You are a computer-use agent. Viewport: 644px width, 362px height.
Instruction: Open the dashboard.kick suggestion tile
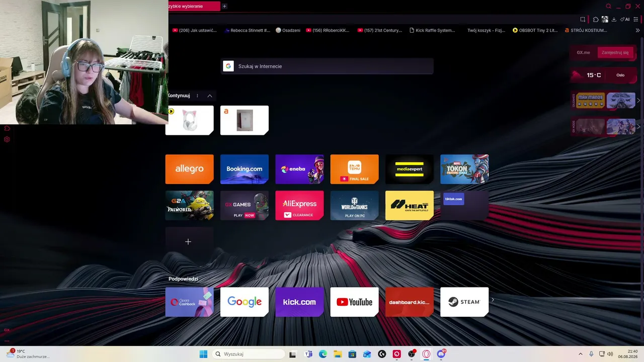(x=410, y=302)
